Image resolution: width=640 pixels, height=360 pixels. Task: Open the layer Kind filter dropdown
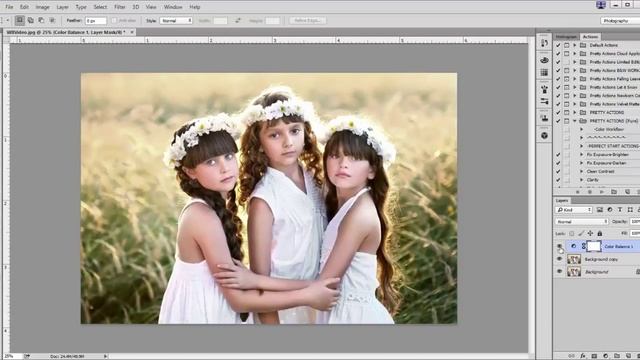coord(573,210)
